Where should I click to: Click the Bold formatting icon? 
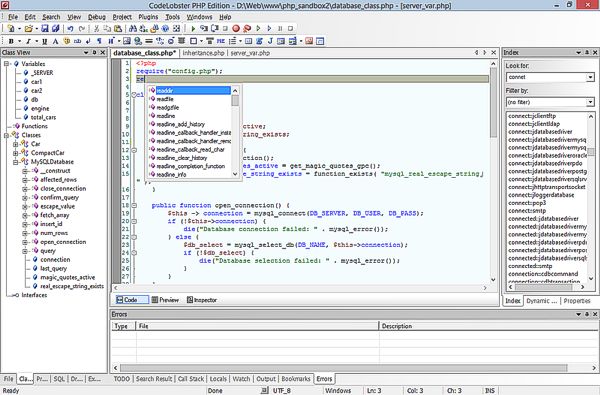pos(11,41)
